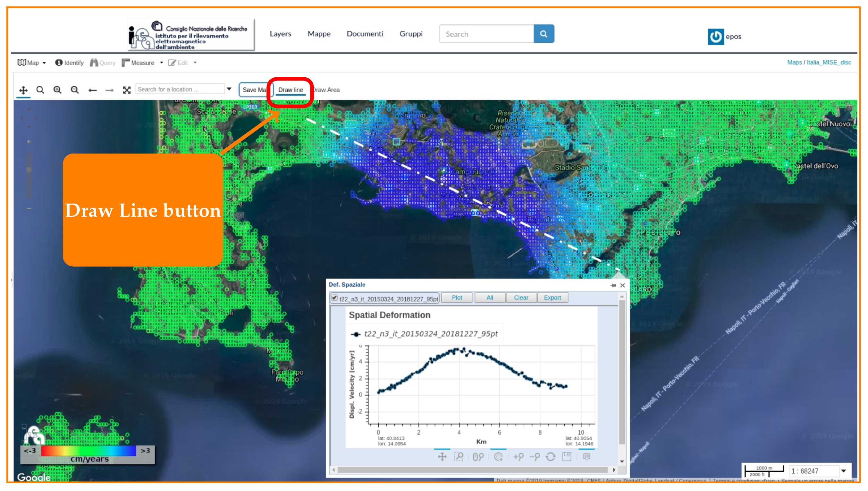Click the full extent zoom icon
868x491 pixels.
pos(127,90)
